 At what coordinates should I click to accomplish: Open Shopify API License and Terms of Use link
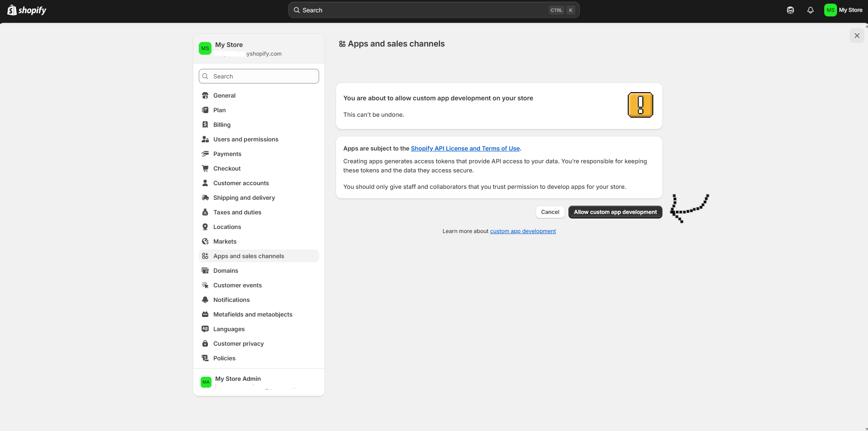(x=465, y=148)
